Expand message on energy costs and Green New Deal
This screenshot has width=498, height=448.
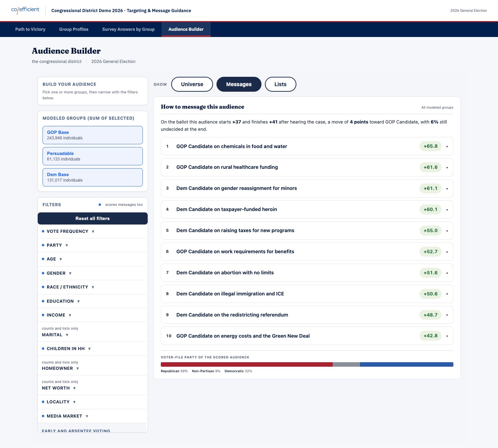(307, 336)
